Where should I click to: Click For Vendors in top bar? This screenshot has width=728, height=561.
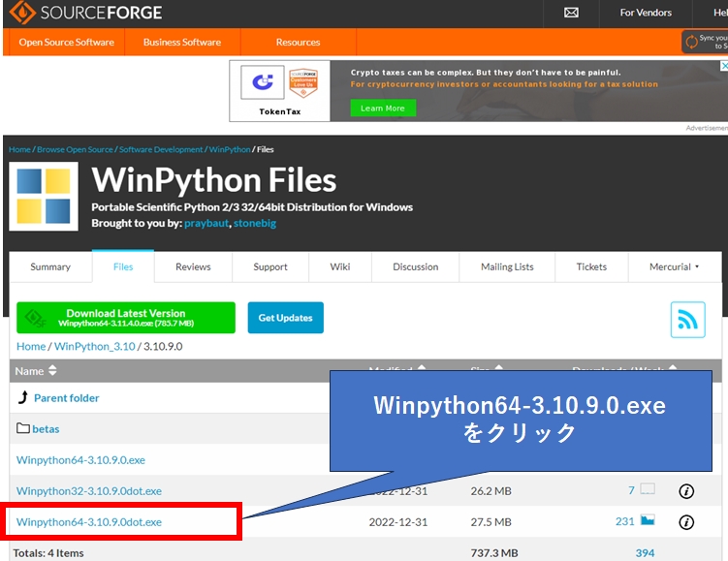coord(646,13)
